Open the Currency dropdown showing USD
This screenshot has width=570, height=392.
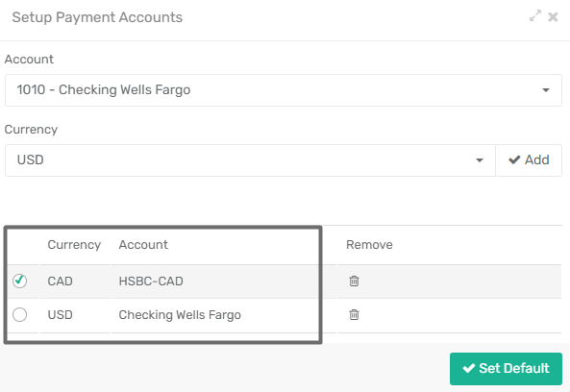(x=250, y=160)
